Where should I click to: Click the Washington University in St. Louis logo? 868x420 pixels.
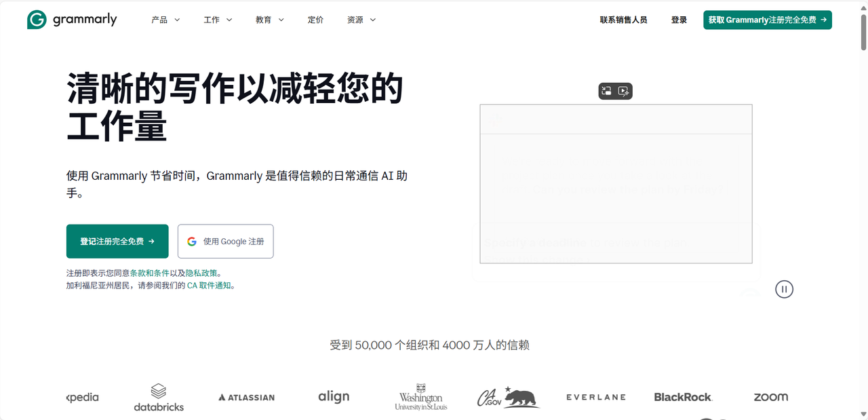pos(421,398)
